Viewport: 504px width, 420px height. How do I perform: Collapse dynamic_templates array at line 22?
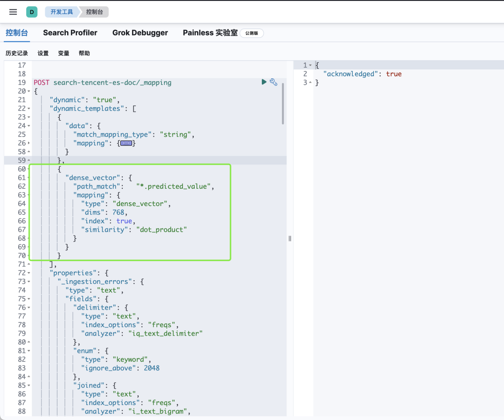[29, 109]
